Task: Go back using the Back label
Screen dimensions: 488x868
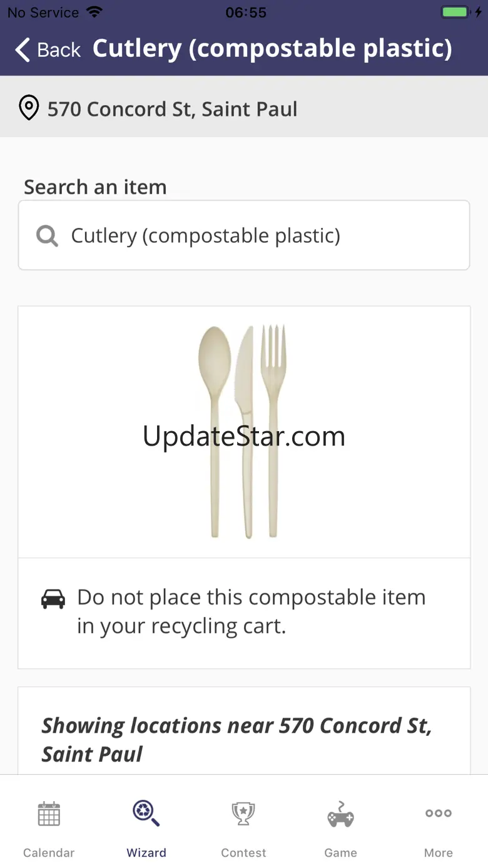Action: 59,50
